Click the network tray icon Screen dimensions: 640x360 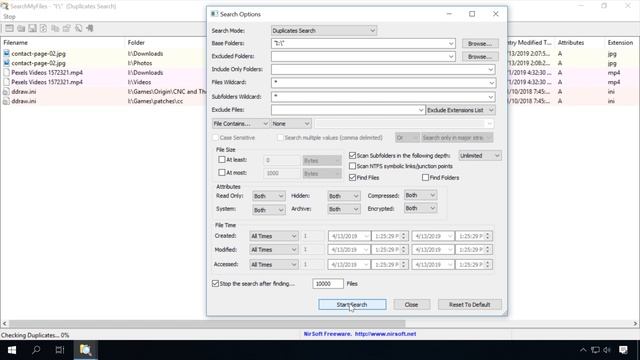(596, 350)
